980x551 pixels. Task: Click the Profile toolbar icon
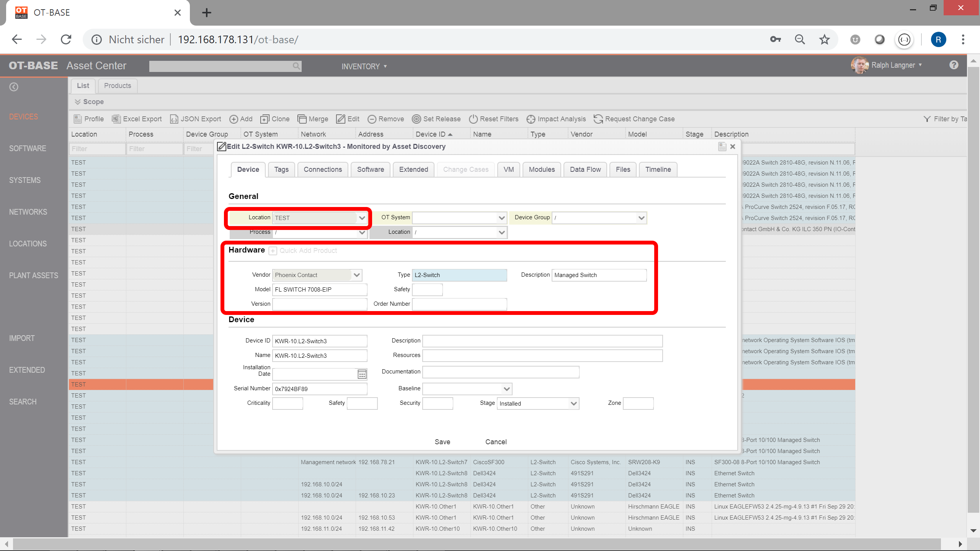pyautogui.click(x=78, y=119)
